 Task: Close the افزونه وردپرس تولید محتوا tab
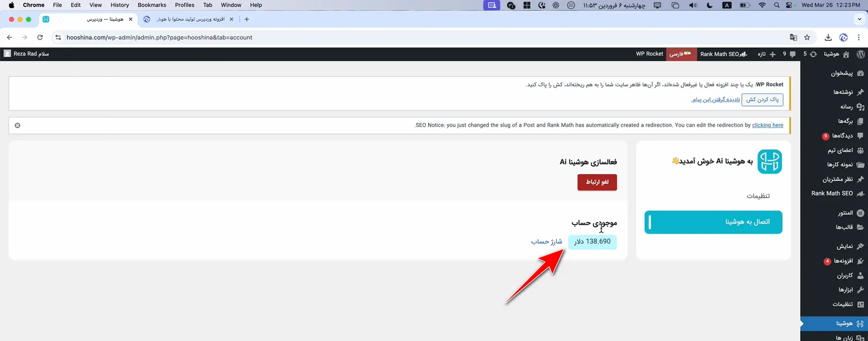[231, 19]
